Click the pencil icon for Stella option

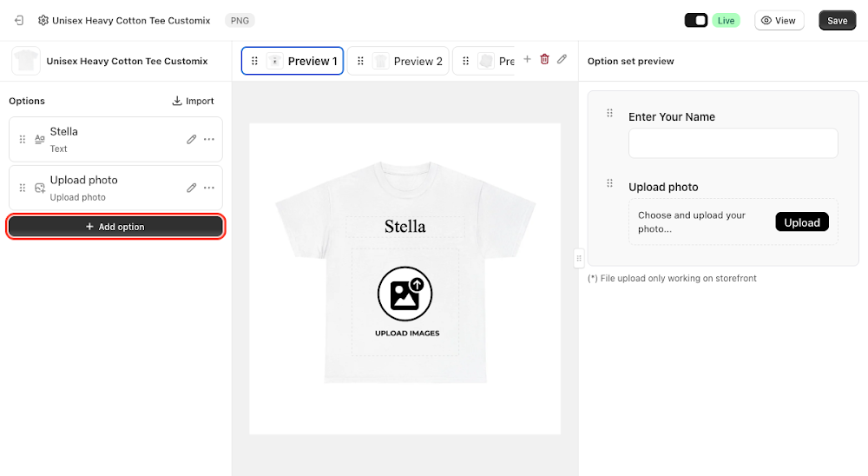click(x=191, y=139)
